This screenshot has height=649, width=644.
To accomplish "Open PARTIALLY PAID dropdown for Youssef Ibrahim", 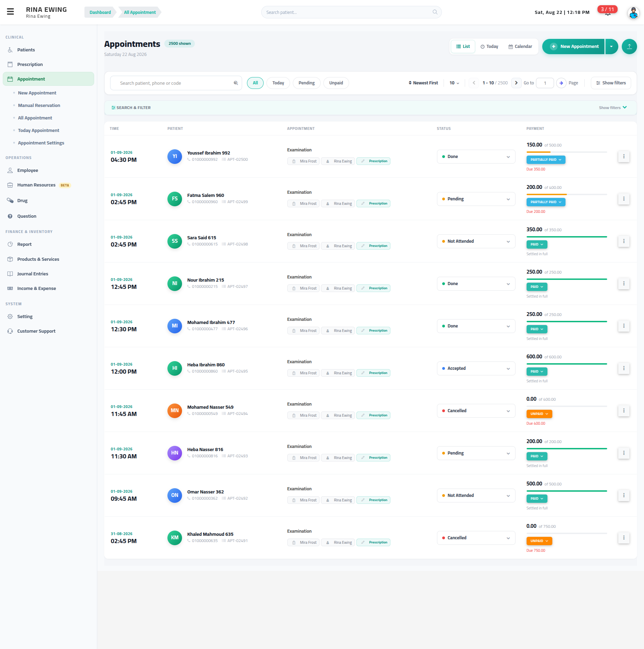I will click(x=546, y=160).
